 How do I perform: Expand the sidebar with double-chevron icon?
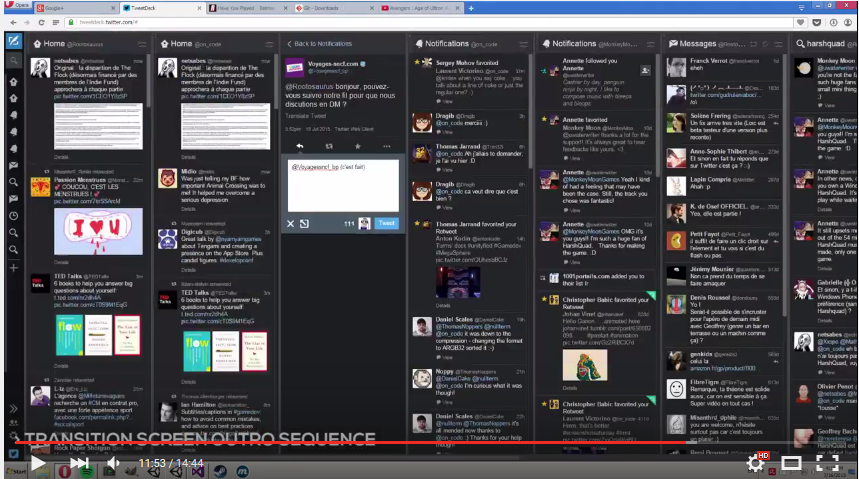point(14,409)
